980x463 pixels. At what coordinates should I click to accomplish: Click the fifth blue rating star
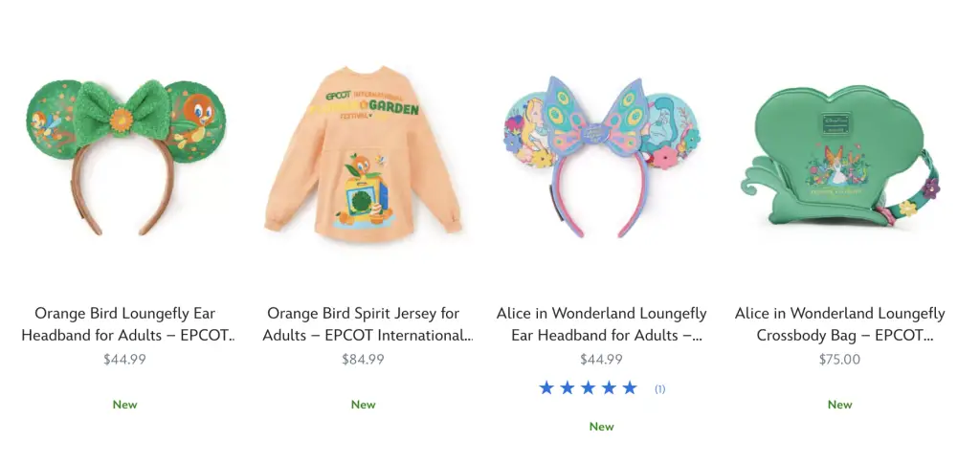pos(630,388)
